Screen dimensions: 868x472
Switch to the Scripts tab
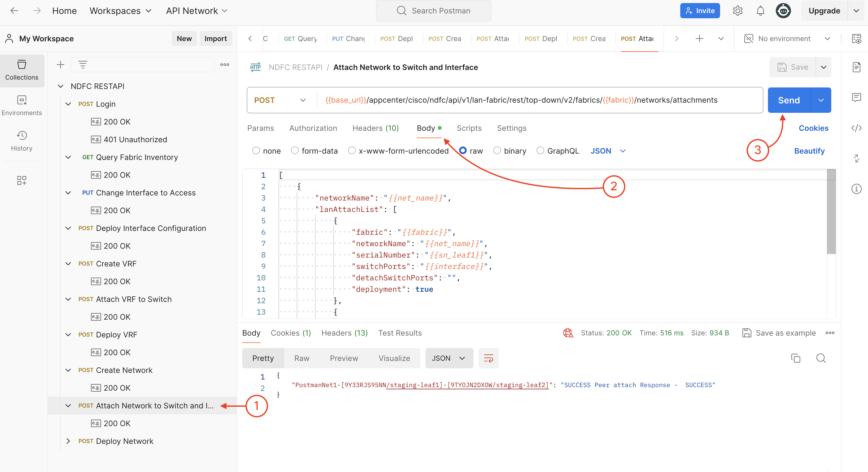click(x=469, y=128)
